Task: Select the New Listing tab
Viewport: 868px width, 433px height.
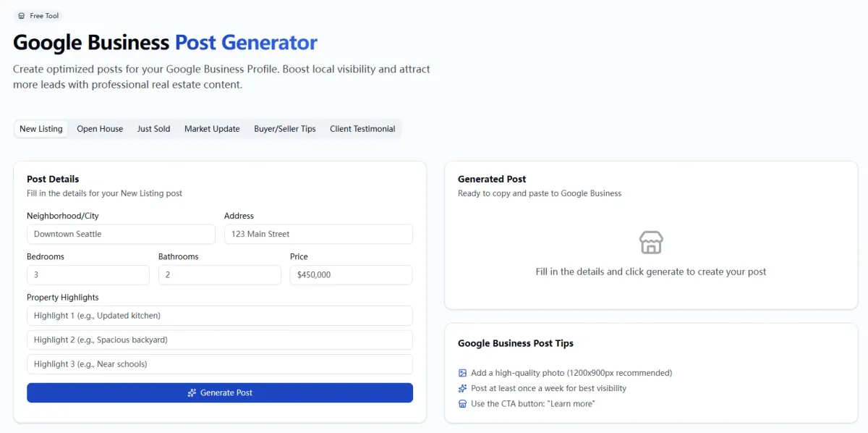Action: click(x=41, y=129)
